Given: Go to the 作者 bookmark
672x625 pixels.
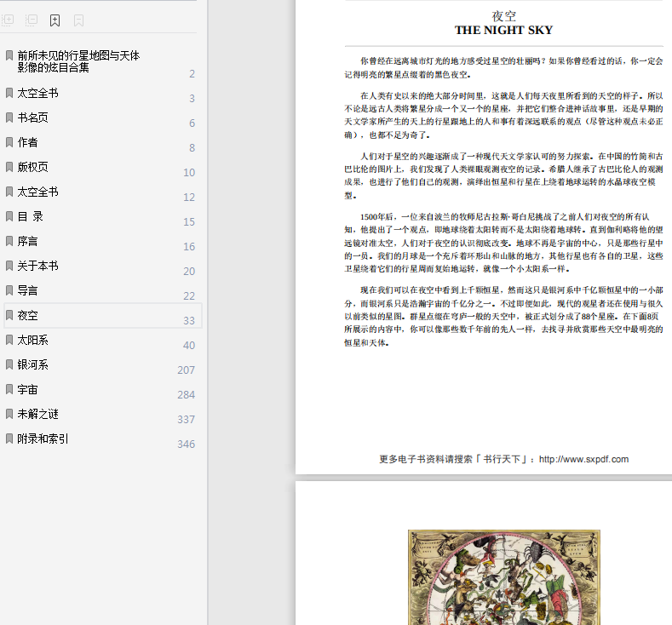Looking at the screenshot, I should (x=102, y=143).
